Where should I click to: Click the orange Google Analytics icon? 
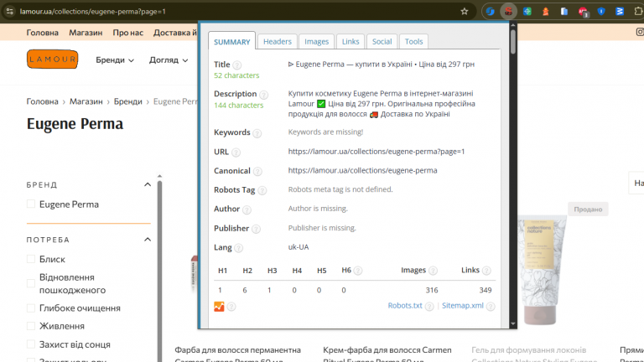(x=219, y=307)
